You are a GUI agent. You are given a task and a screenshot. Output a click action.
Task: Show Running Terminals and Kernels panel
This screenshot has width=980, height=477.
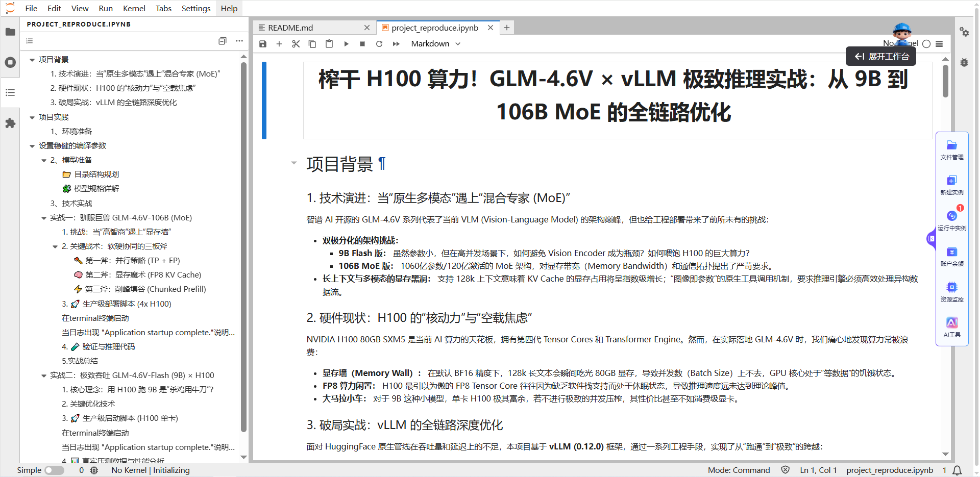click(10, 62)
